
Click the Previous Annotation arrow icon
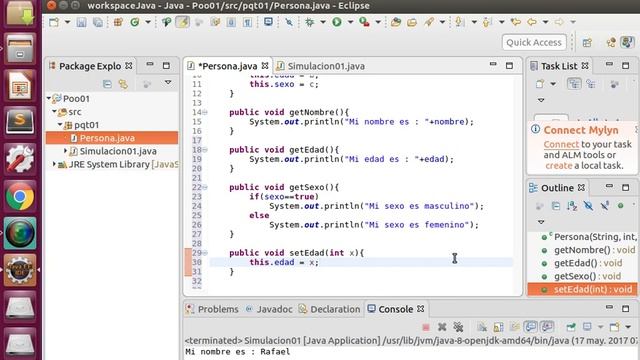(487, 22)
